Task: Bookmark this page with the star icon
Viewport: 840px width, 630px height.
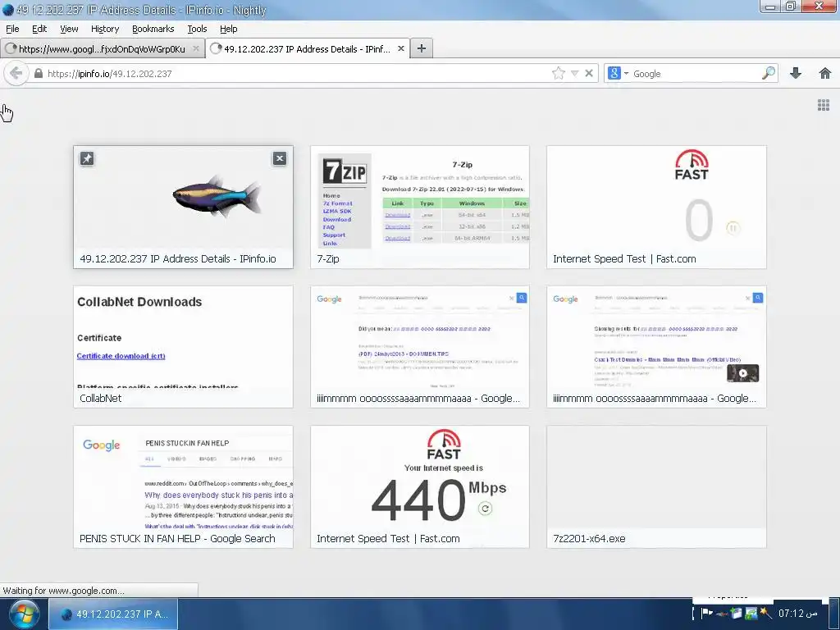Action: point(558,73)
